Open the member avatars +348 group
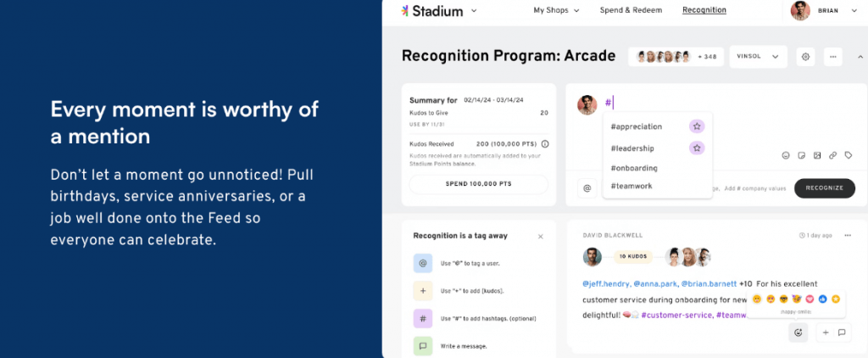The height and width of the screenshot is (358, 868). pyautogui.click(x=676, y=57)
